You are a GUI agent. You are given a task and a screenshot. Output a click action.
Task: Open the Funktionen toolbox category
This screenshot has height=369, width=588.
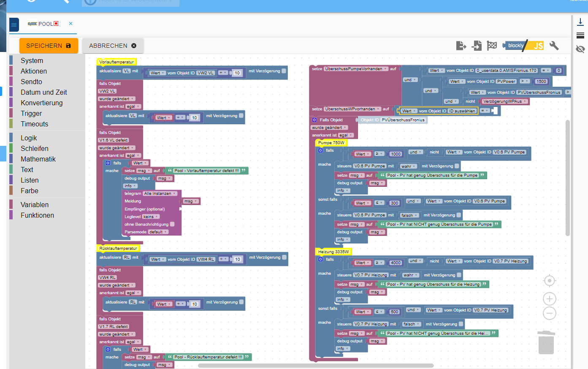pos(37,215)
